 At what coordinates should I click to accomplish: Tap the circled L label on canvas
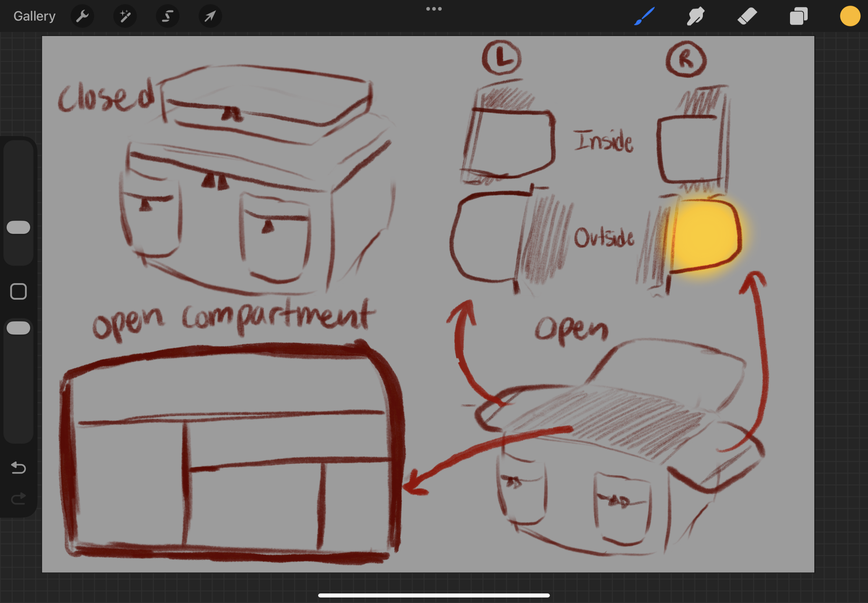pos(501,58)
